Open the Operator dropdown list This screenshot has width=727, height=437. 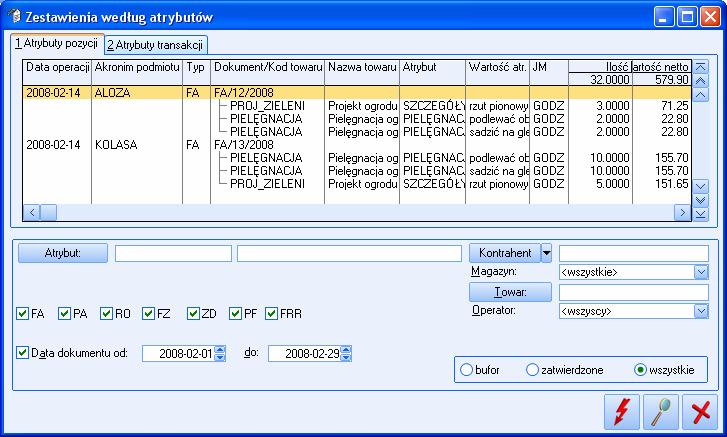(701, 311)
